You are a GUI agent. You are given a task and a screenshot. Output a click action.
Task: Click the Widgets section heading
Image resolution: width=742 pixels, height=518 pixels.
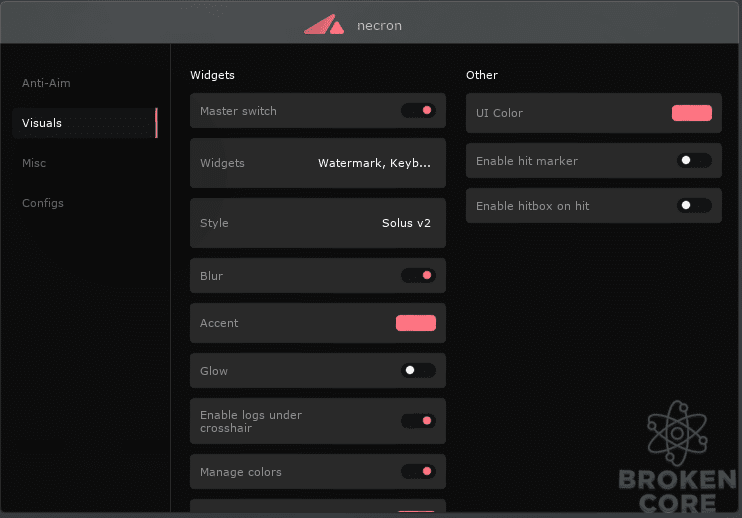point(212,75)
